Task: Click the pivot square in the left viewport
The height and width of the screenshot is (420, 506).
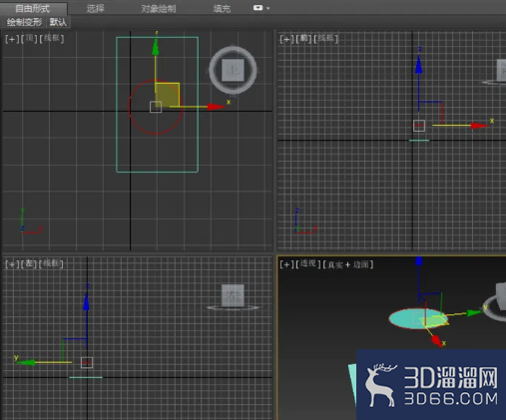Action: click(87, 362)
